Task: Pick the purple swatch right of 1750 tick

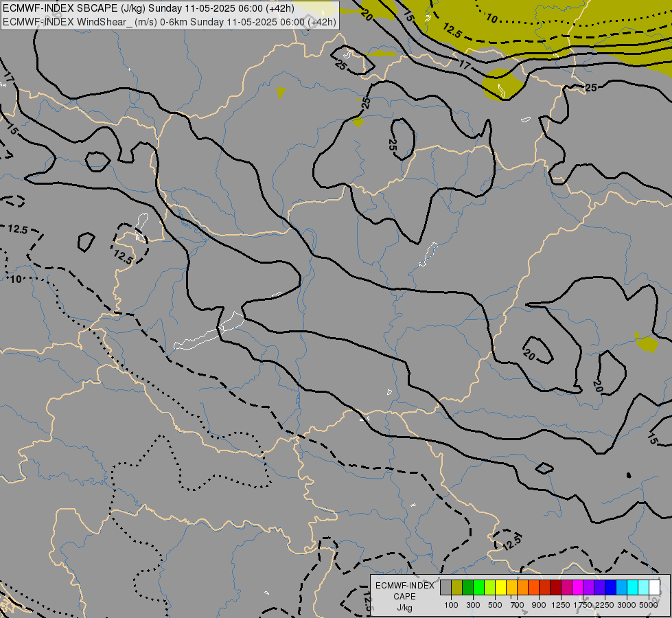Action: pos(588,588)
